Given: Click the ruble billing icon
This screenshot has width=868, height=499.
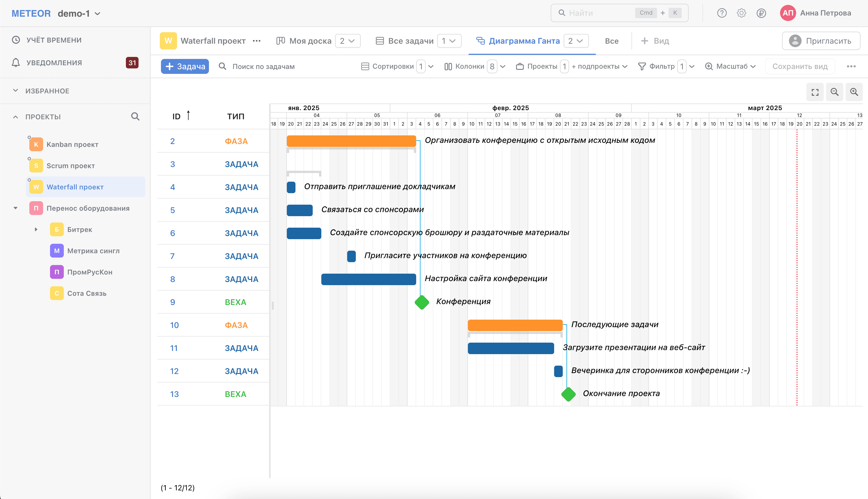Looking at the screenshot, I should [761, 13].
